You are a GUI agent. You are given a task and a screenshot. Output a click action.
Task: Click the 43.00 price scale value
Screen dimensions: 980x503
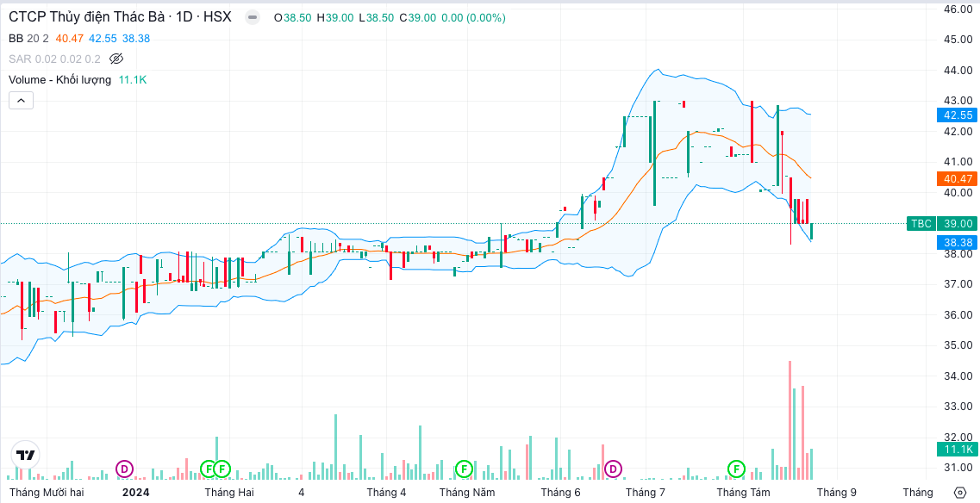(958, 101)
